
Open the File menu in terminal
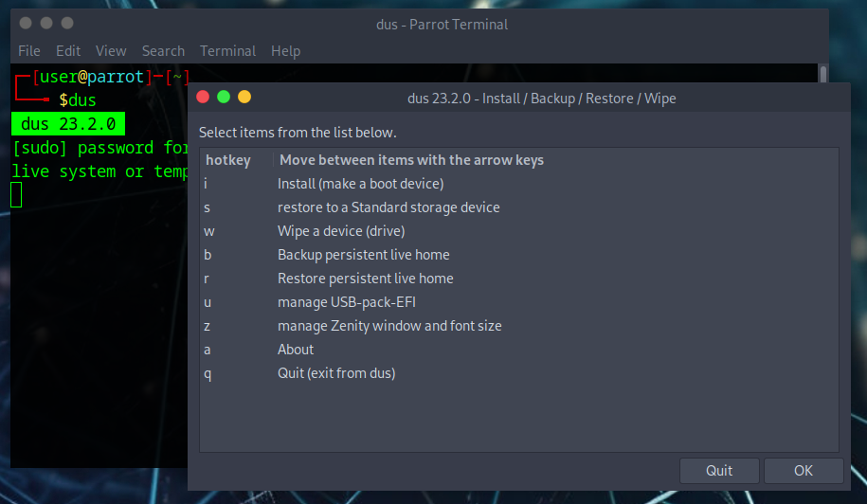28,51
